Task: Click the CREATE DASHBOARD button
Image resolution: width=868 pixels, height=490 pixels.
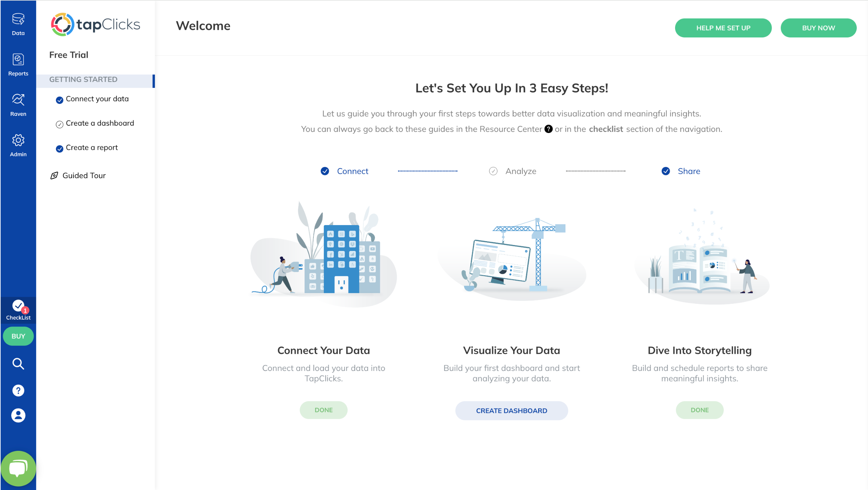Action: coord(511,410)
